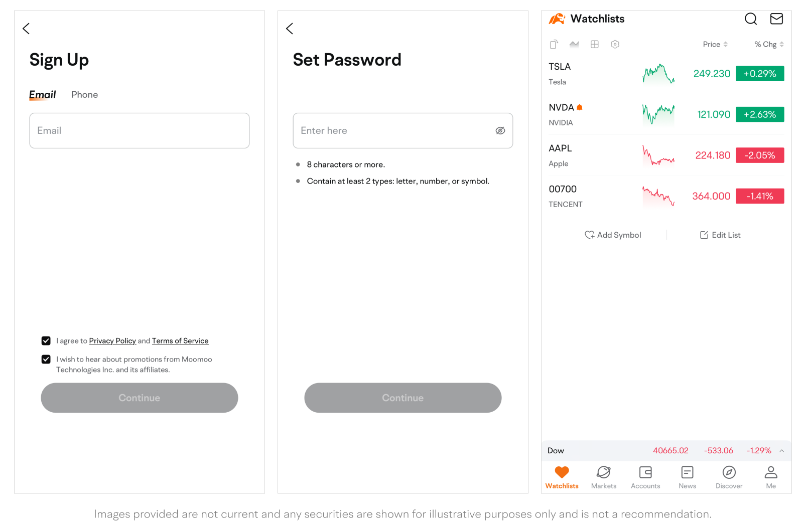Uncheck the Moomoo promotions checkbox
The width and height of the screenshot is (806, 532).
click(x=46, y=360)
